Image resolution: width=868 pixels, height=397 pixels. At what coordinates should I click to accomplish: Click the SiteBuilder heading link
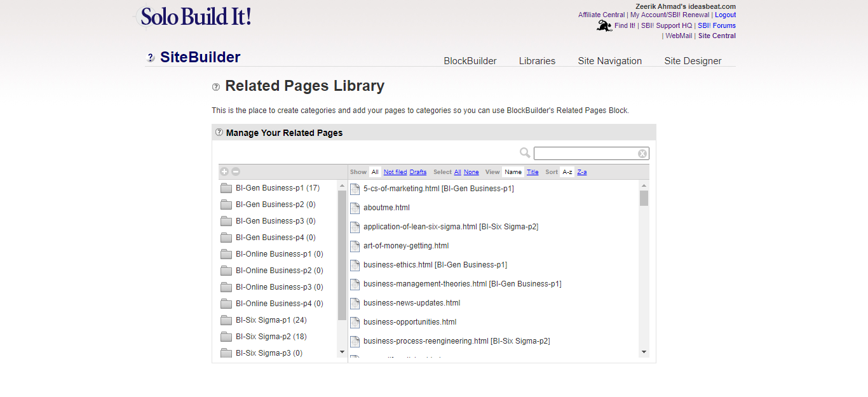coord(200,57)
